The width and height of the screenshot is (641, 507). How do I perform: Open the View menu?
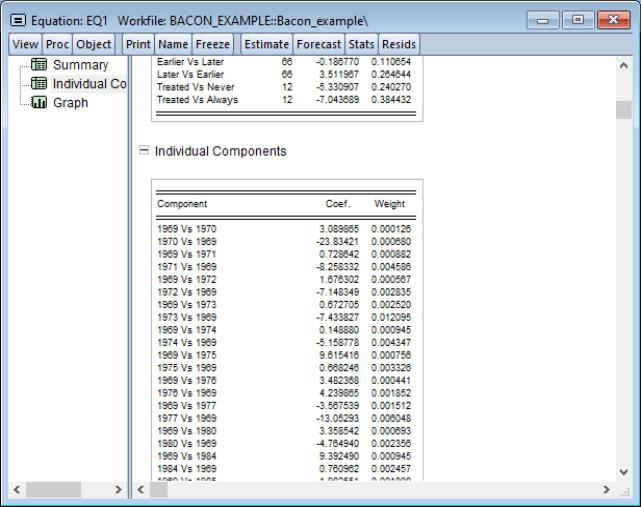pos(26,44)
